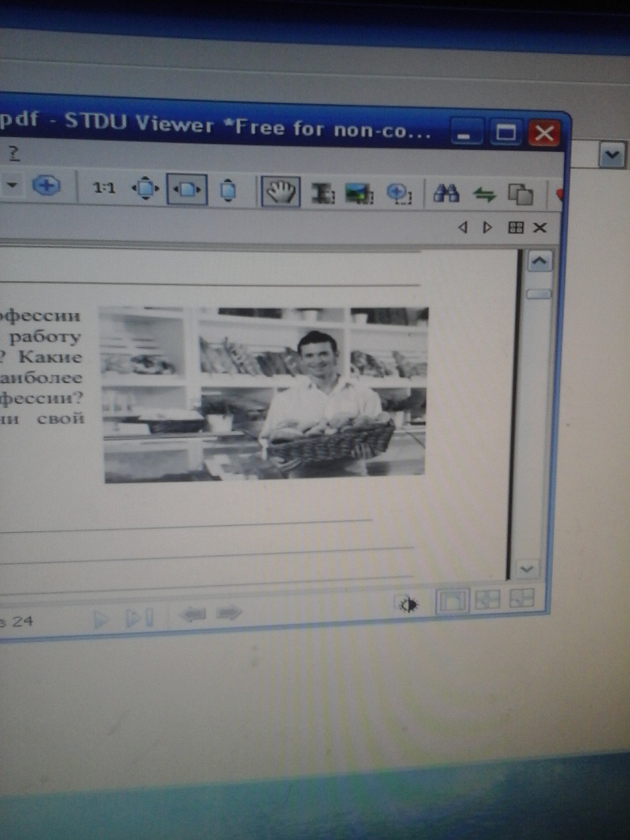Select the image selection tool
Screen dimensions: 630x840
[360, 194]
